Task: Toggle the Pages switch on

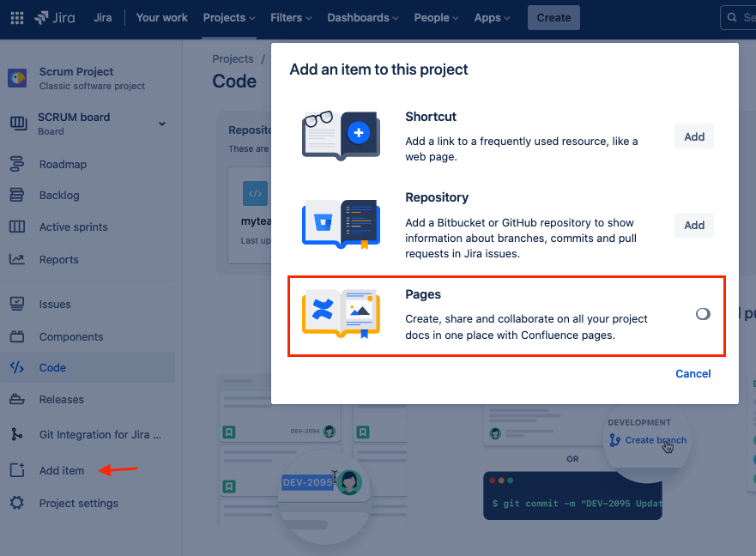Action: click(703, 314)
